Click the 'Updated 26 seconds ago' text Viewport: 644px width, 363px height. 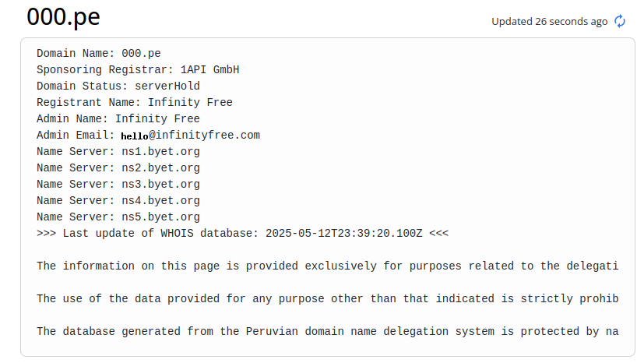550,21
